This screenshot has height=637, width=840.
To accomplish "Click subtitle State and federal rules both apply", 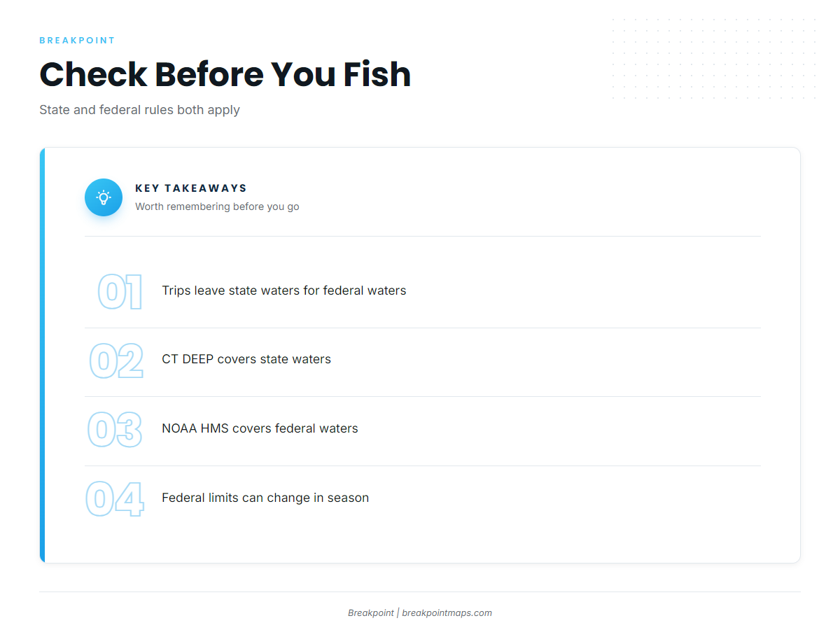I will tap(139, 110).
